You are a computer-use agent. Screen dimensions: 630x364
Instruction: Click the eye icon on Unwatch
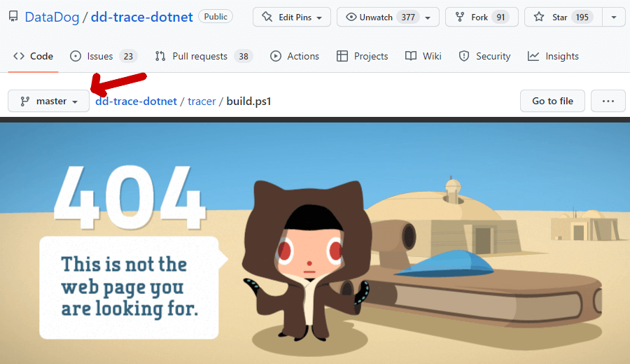(351, 17)
